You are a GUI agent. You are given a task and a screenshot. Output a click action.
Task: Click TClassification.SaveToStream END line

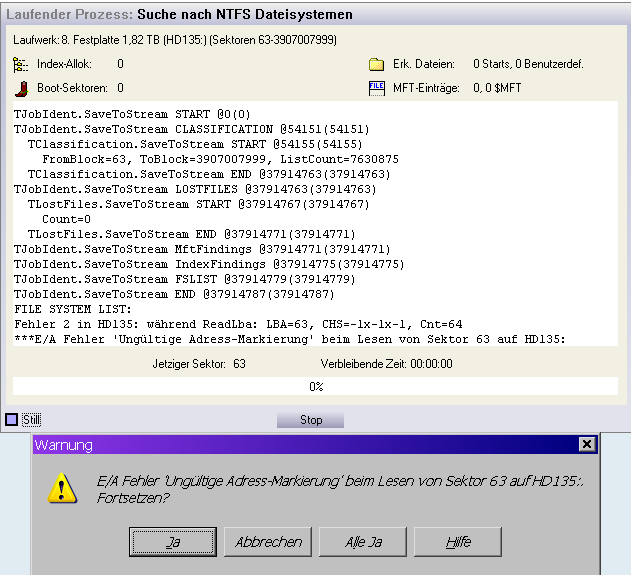click(x=209, y=174)
